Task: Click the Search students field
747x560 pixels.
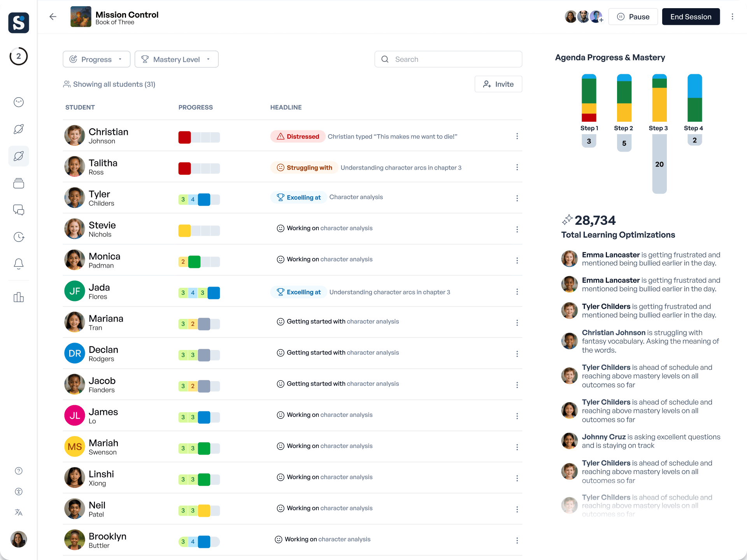Action: [x=448, y=59]
